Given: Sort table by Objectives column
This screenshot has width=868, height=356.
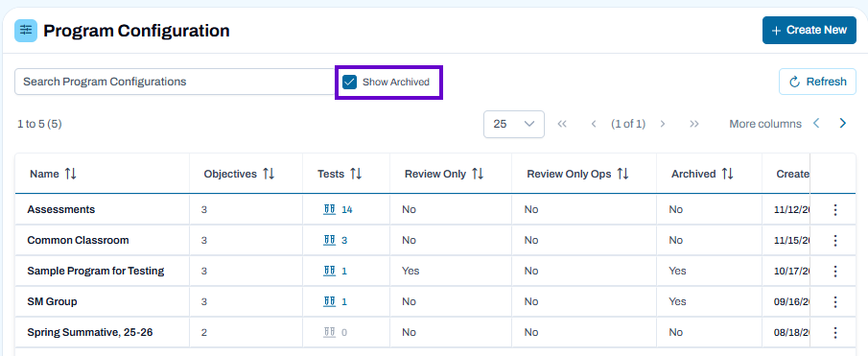Looking at the screenshot, I should click(x=269, y=174).
